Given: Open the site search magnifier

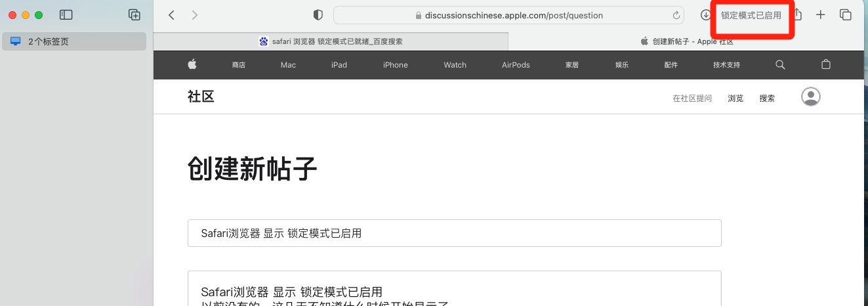Looking at the screenshot, I should [x=780, y=64].
